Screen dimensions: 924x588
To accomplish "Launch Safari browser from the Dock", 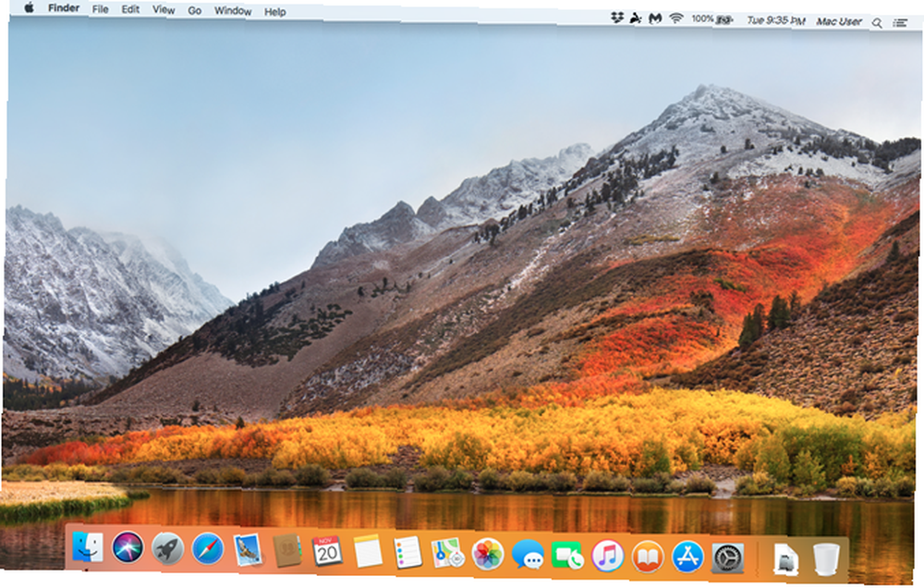I will (x=207, y=550).
